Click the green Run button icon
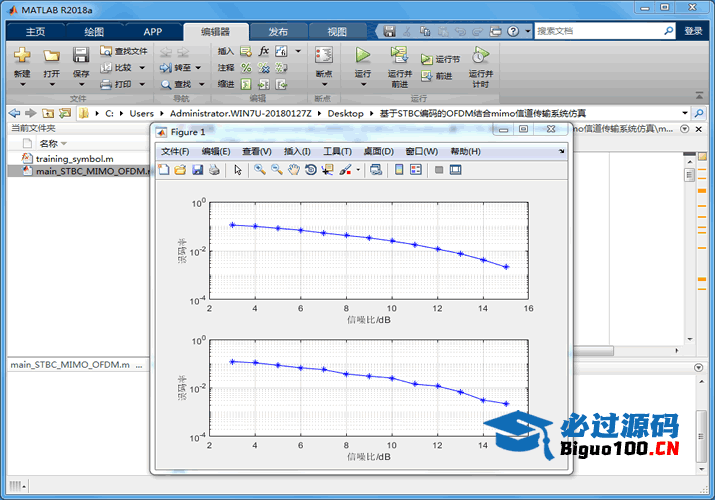The width and height of the screenshot is (715, 500). 363,56
